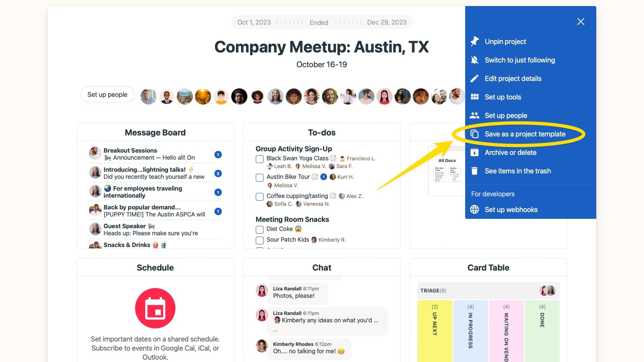The image size is (644, 362).
Task: Open Meeting Room Snacks list
Action: [x=292, y=219]
